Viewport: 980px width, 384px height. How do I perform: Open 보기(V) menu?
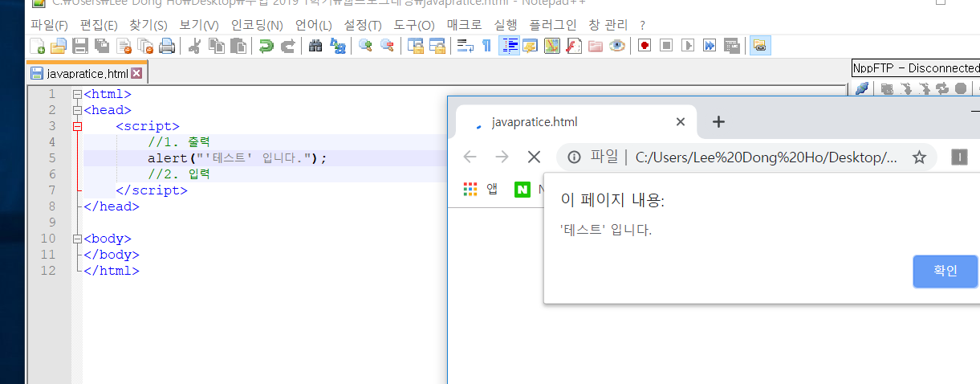(x=199, y=25)
